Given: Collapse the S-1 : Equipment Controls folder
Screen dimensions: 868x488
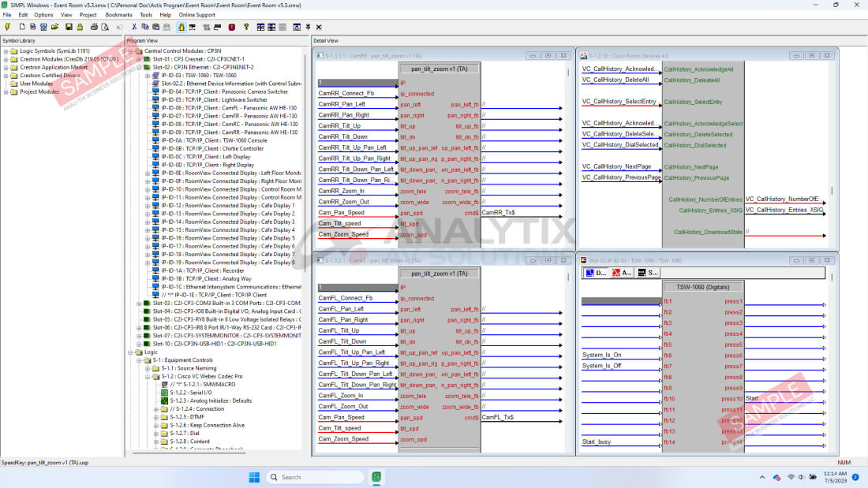Looking at the screenshot, I should click(140, 360).
